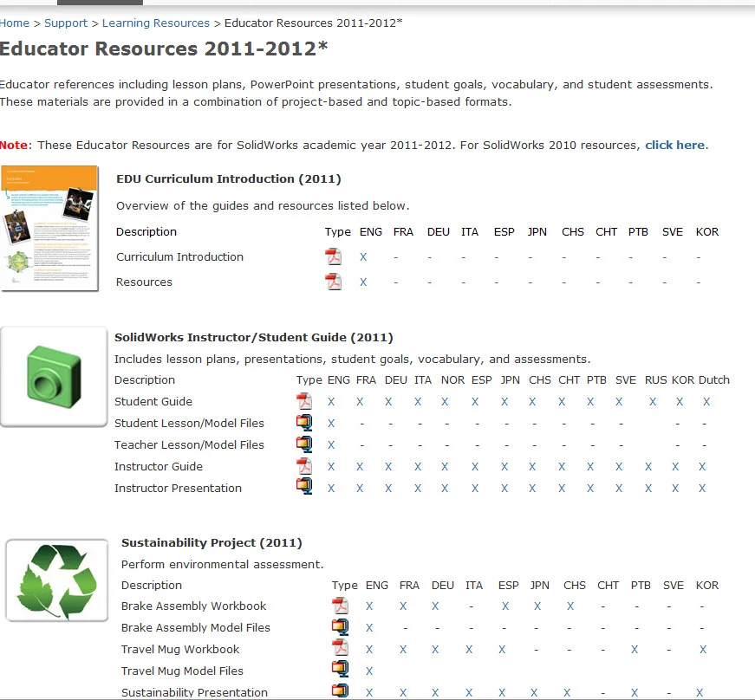The image size is (755, 700).
Task: Open the Support breadcrumb link
Action: (x=66, y=23)
